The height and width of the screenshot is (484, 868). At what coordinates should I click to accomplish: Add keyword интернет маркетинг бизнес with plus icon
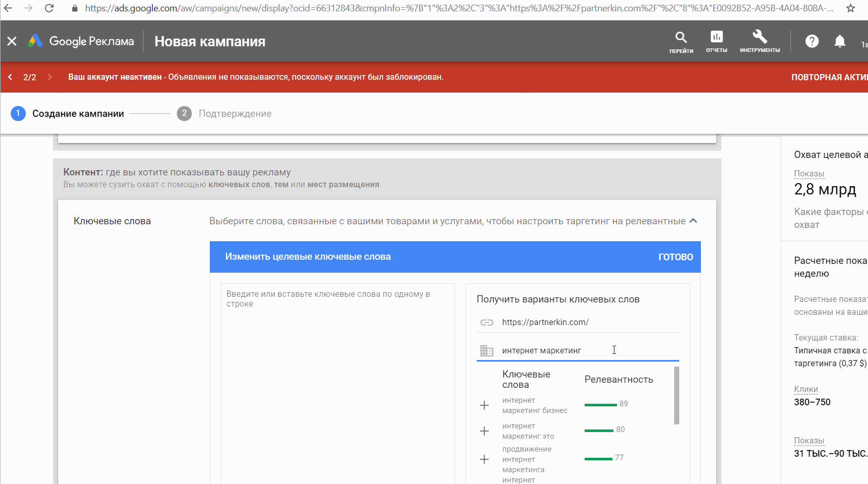click(x=484, y=405)
